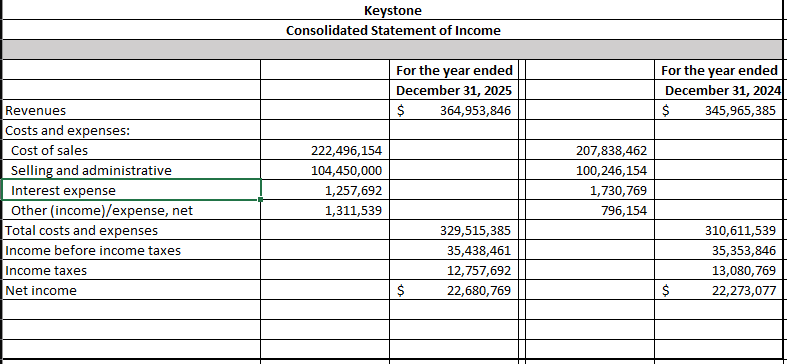
Task: Click interest expense value 1,730,769
Action: (590, 190)
